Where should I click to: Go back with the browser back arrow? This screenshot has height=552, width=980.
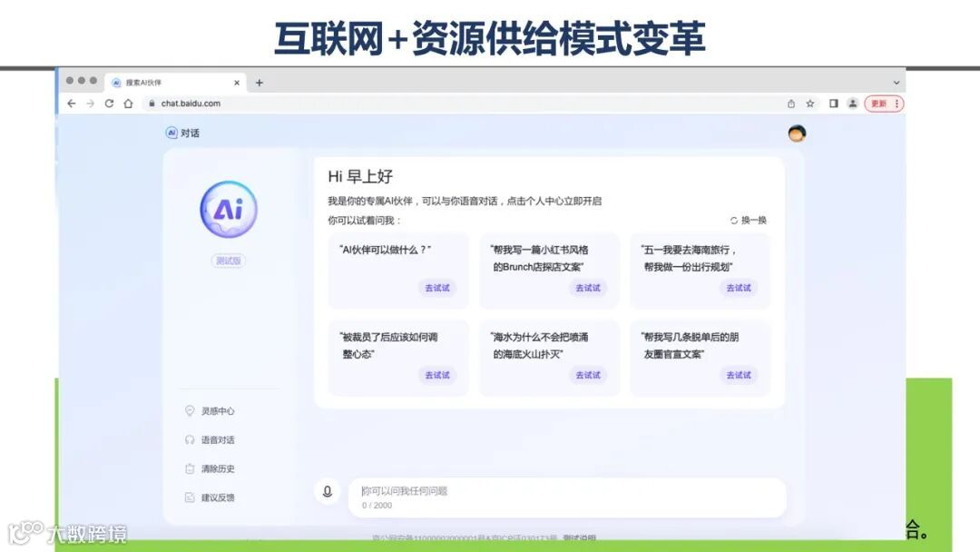click(72, 103)
